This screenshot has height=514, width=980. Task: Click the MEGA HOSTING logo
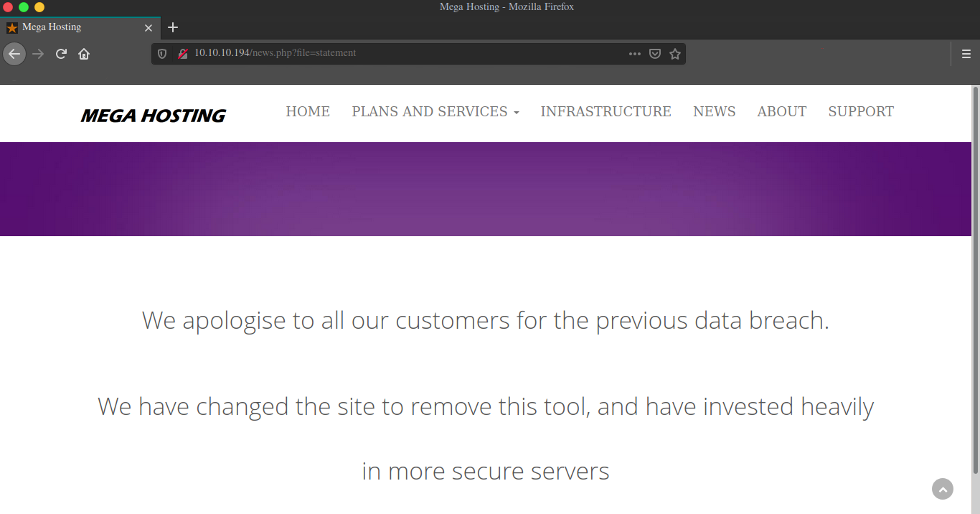[153, 116]
